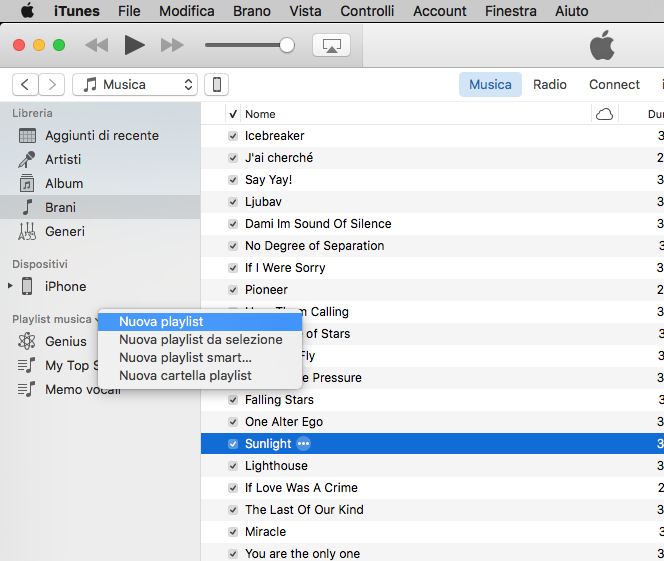Open the Generi sidebar entry
This screenshot has height=561, width=664.
pyautogui.click(x=100, y=232)
